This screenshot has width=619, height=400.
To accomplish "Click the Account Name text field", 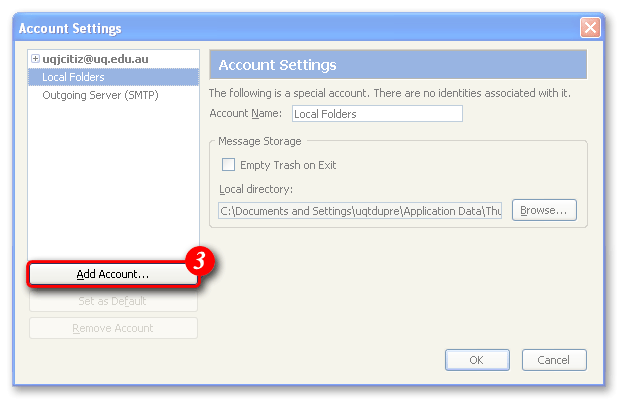I will coord(376,114).
